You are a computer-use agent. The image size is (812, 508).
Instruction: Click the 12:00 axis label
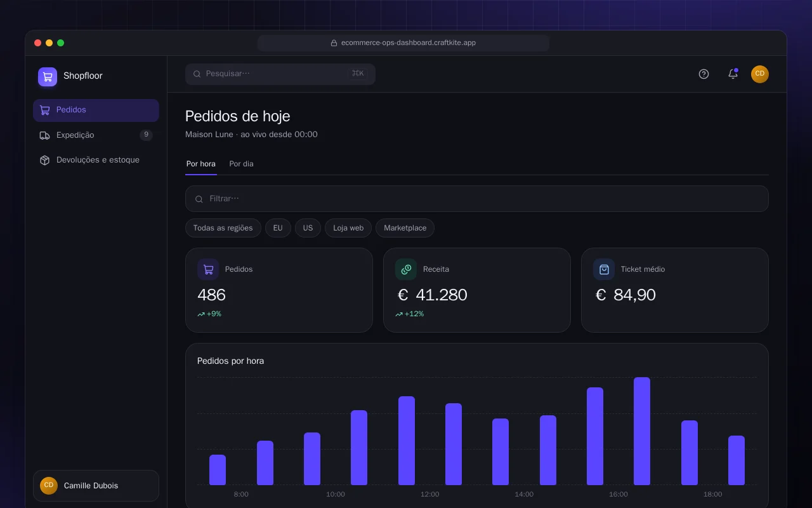(x=429, y=494)
